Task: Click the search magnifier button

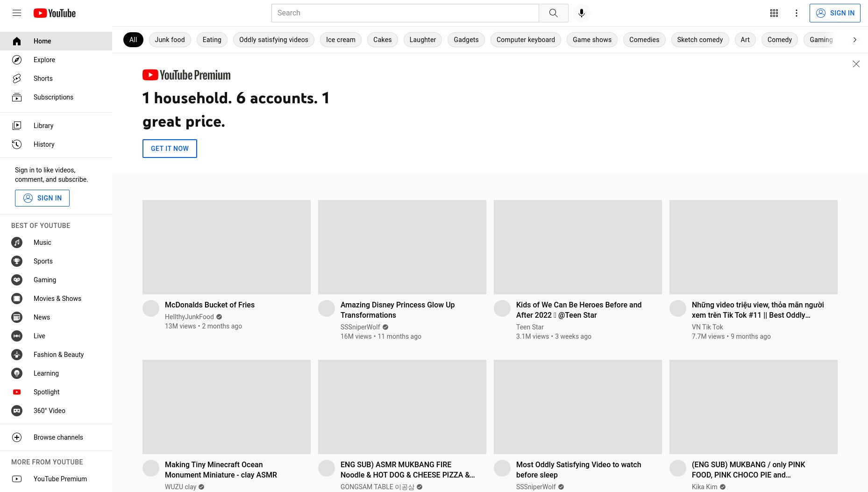Action: 554,13
